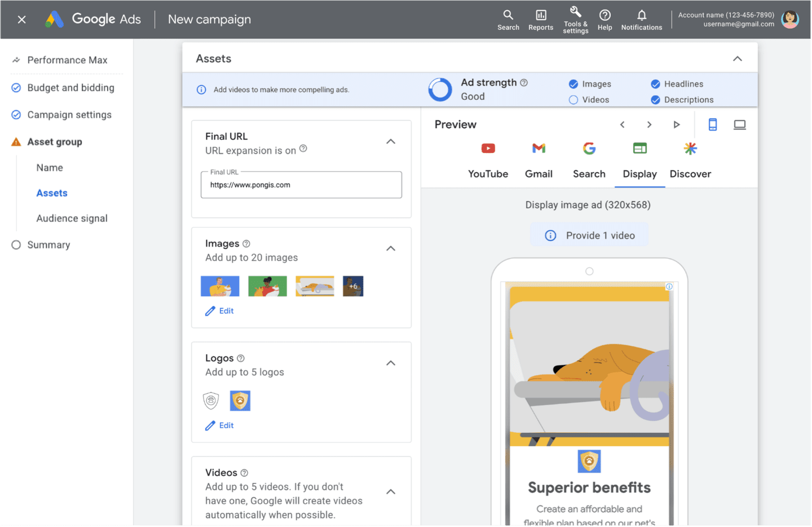812x527 pixels.
Task: Go to next preview with right arrow
Action: [649, 125]
